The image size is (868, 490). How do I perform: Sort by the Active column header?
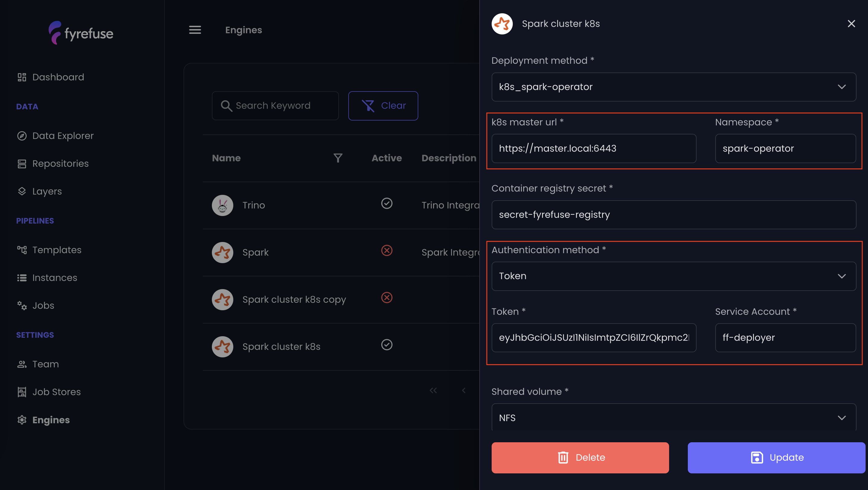coord(387,158)
